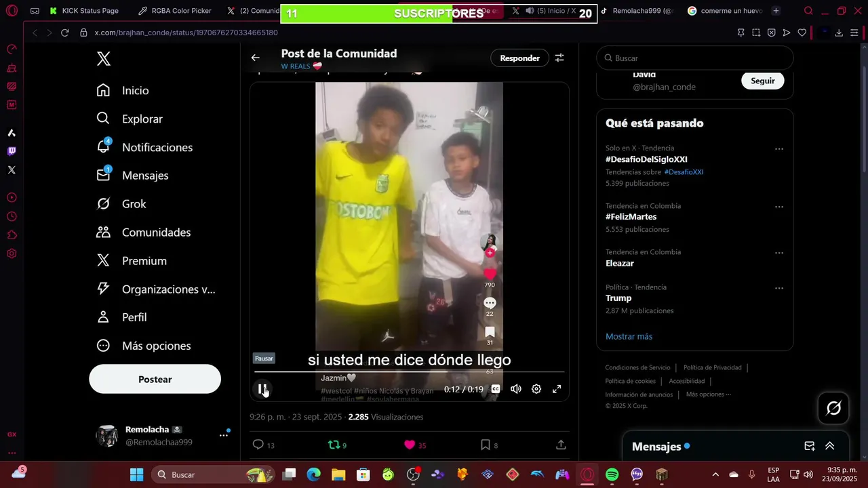868x488 pixels.
Task: Open File Explorer from the taskbar
Action: [338, 474]
